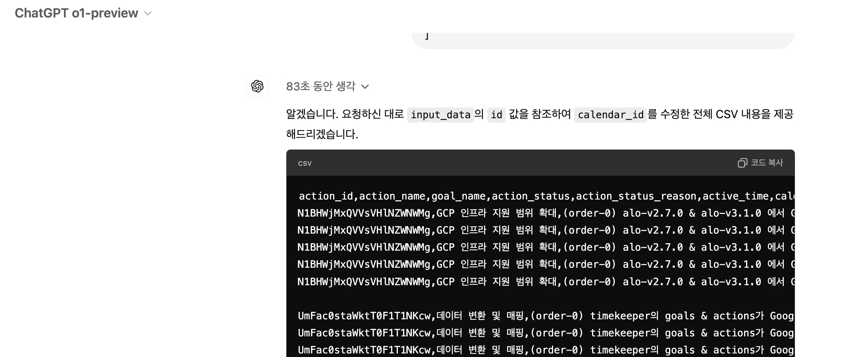868x357 pixels.
Task: Select the inline code chip input_data
Action: (440, 115)
